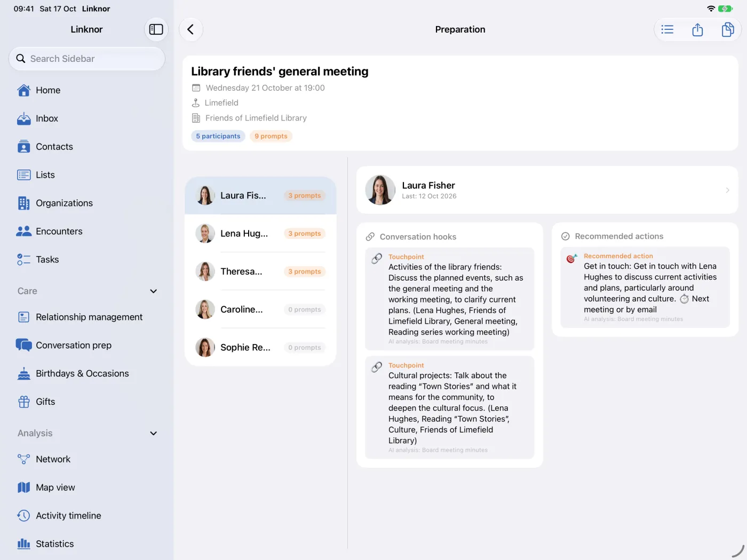This screenshot has height=560, width=747.
Task: Select Sophie Re... in participant list
Action: (x=260, y=347)
